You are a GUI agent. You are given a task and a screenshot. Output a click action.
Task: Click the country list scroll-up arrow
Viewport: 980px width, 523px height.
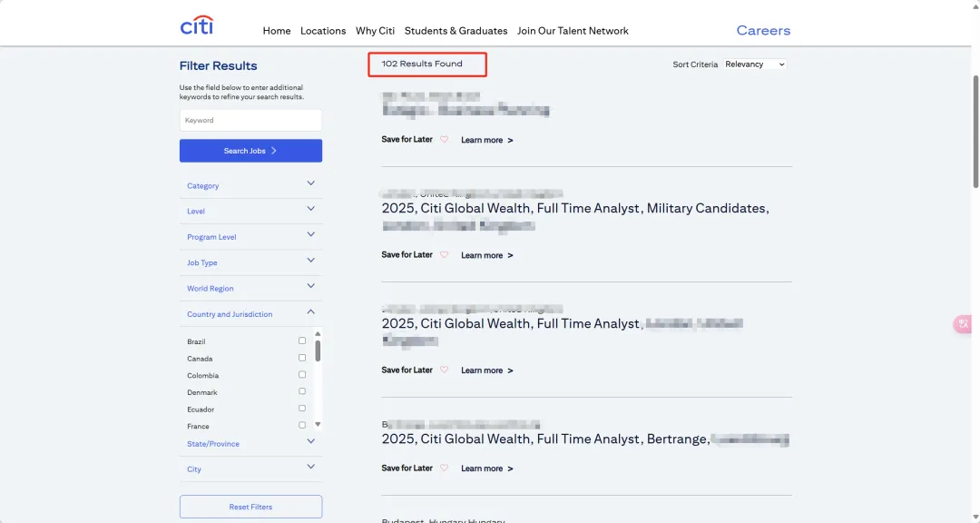click(x=318, y=334)
